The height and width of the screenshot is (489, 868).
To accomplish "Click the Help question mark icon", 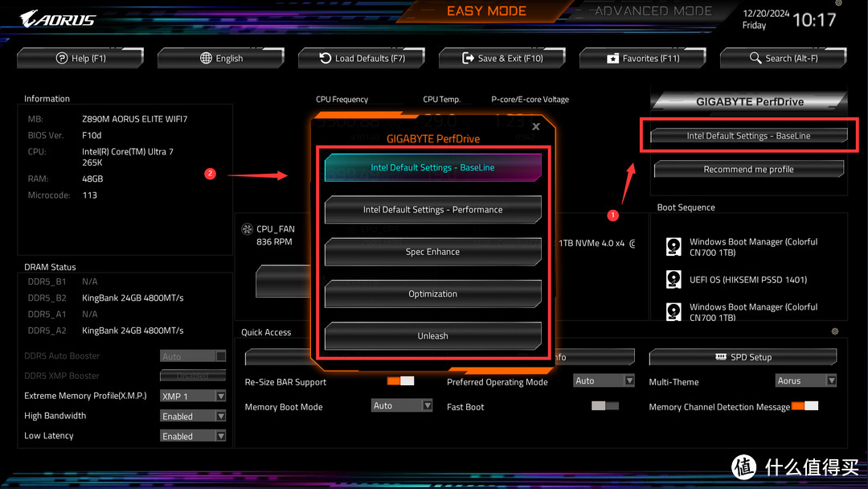I will (x=61, y=58).
